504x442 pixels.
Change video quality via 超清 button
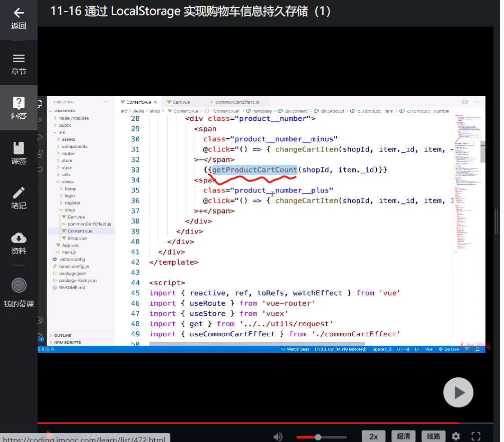tap(403, 436)
